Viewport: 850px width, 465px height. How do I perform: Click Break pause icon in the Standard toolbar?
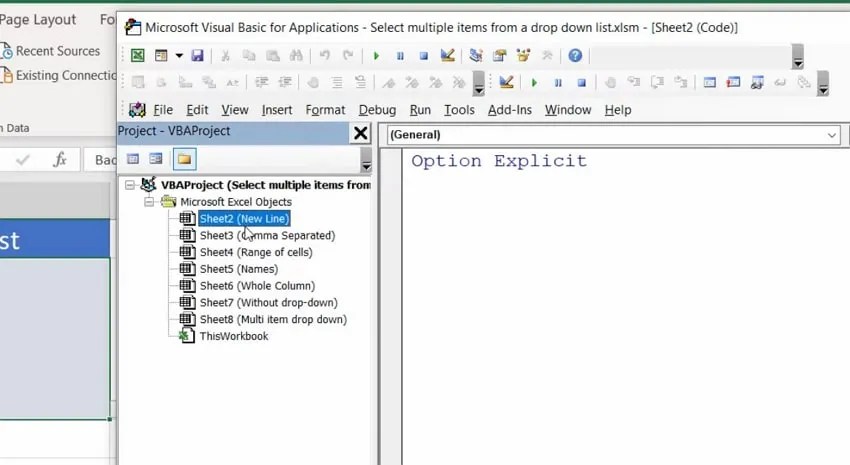click(x=400, y=55)
